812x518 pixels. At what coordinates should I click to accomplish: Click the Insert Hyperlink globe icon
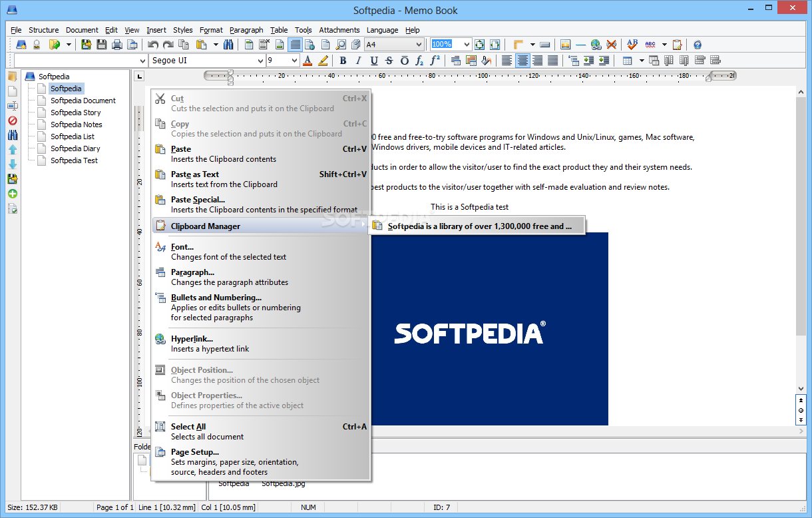[596, 45]
